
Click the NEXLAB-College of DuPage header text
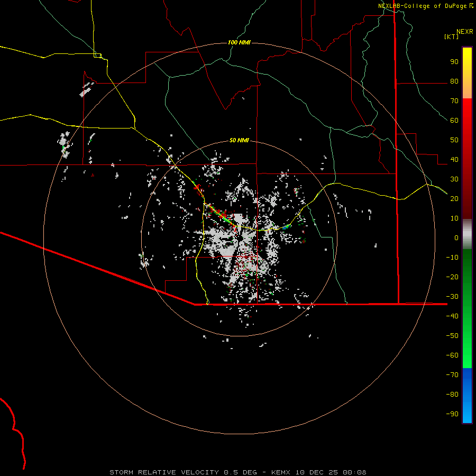[423, 6]
